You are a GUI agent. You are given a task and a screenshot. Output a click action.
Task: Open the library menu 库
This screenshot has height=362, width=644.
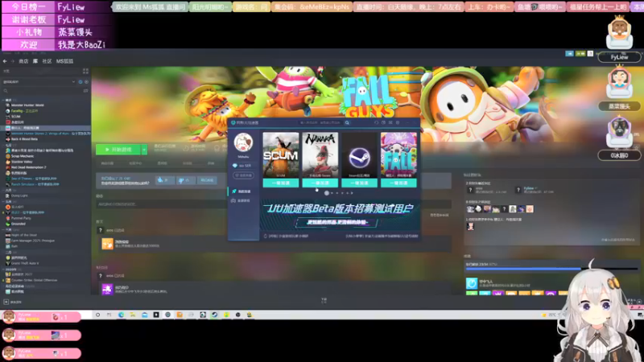[35, 61]
